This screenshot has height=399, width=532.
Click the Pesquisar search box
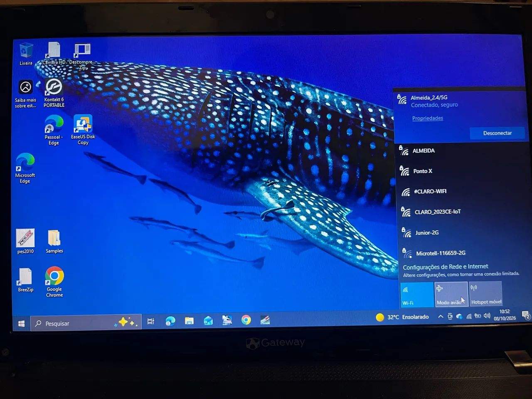pyautogui.click(x=86, y=323)
